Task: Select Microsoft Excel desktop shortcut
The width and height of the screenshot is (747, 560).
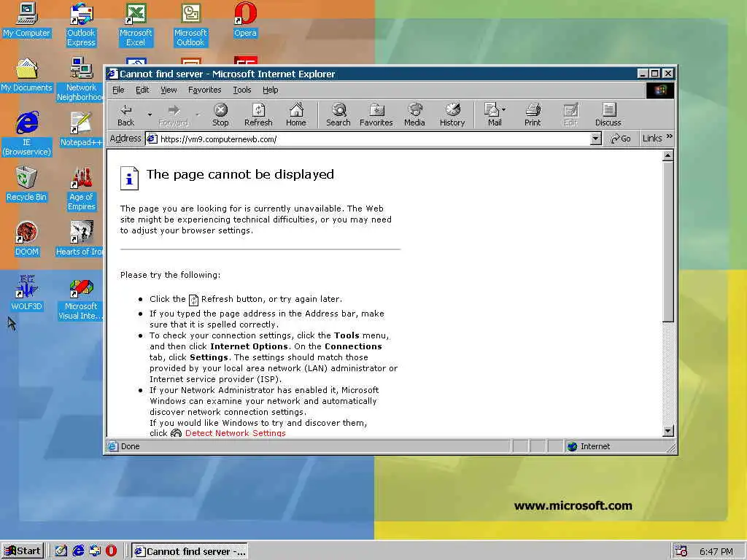Action: (x=136, y=25)
